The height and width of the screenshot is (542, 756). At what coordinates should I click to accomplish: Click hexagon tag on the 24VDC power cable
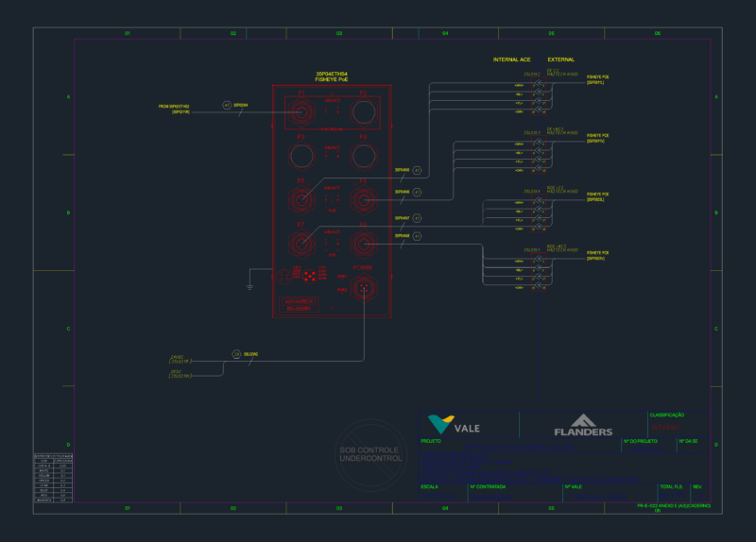point(236,354)
